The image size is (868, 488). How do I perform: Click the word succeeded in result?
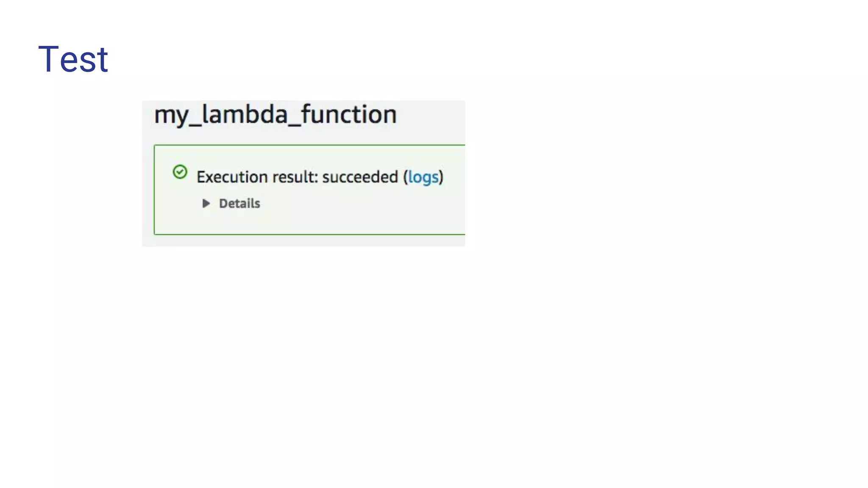click(x=360, y=177)
